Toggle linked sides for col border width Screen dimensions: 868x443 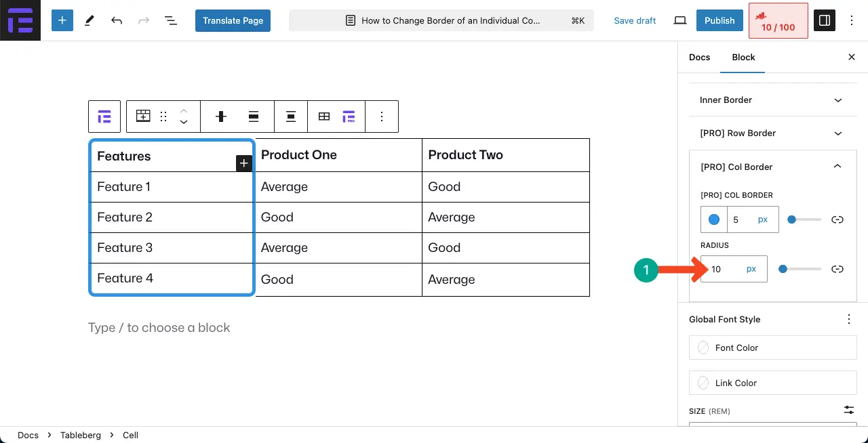point(837,219)
